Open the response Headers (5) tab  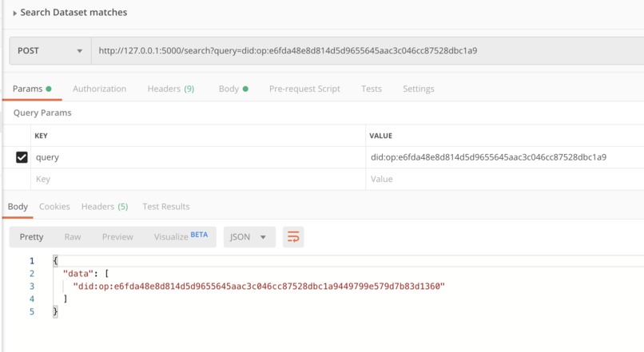click(105, 207)
